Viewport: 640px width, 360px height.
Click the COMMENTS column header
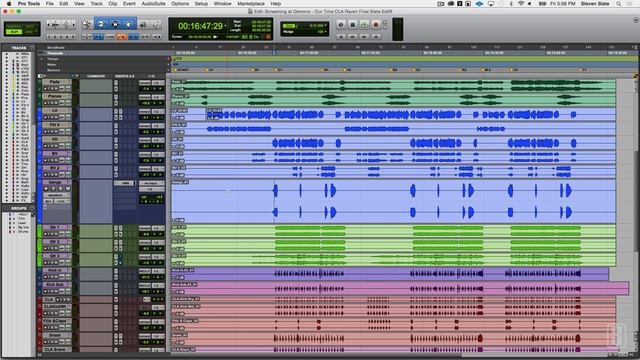pos(96,76)
